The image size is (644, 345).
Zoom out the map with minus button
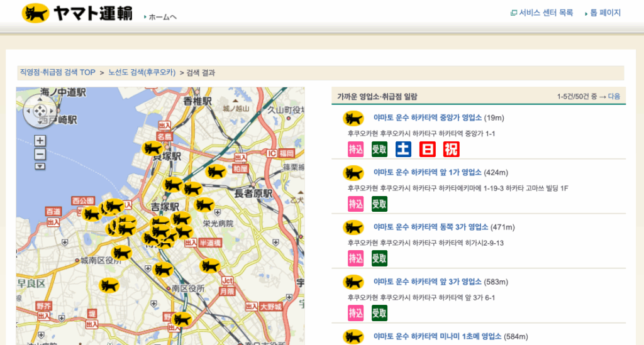pos(40,154)
